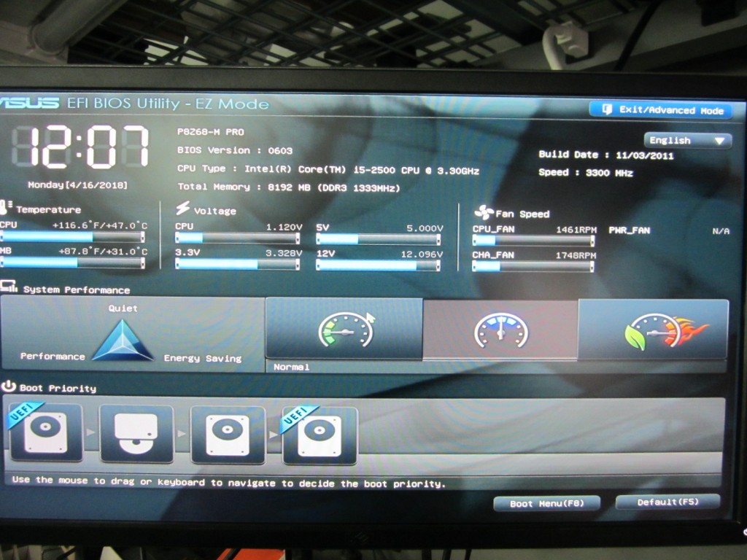Image resolution: width=747 pixels, height=560 pixels.
Task: Click the Exit/Advanced Mode button
Action: tap(660, 110)
